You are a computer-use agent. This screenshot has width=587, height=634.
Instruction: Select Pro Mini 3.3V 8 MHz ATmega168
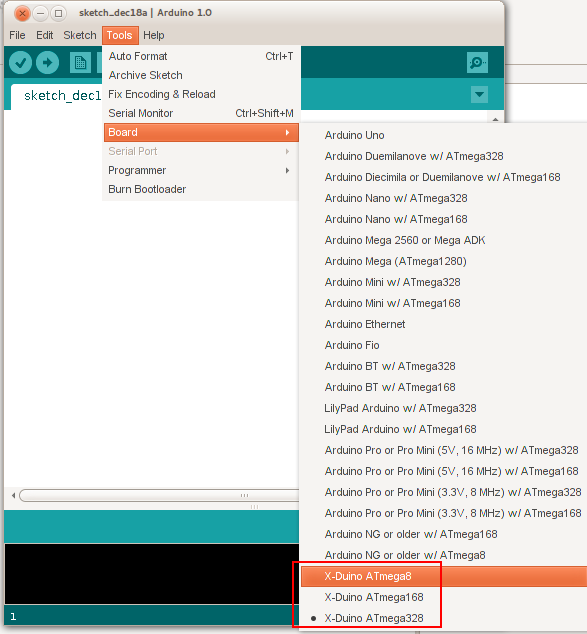(444, 514)
